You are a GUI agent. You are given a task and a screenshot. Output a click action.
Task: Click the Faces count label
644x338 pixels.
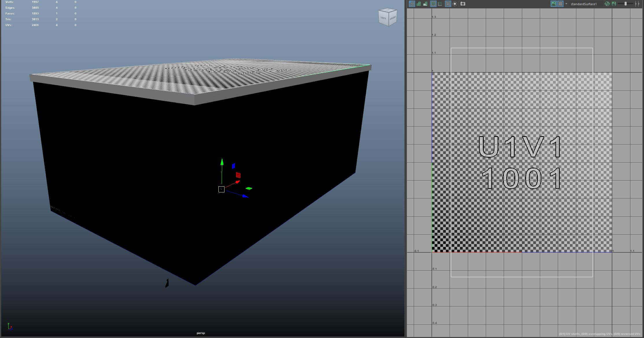(x=10, y=14)
